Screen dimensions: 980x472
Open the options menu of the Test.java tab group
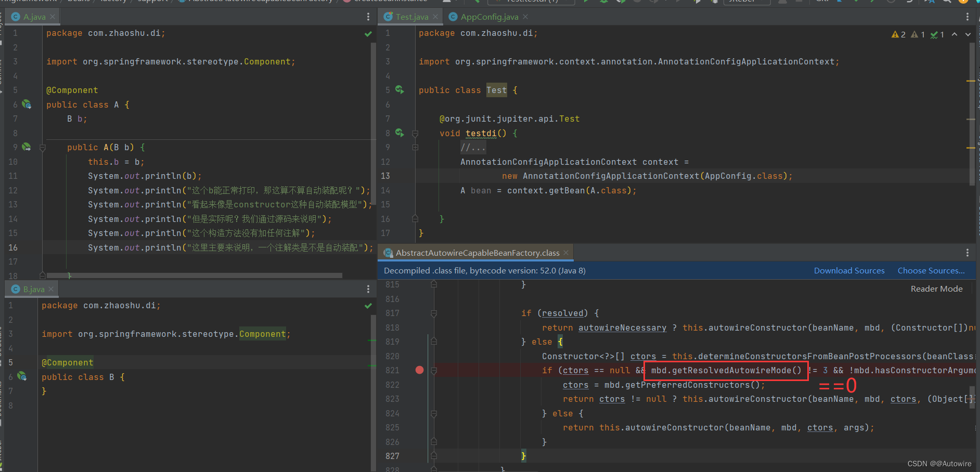(968, 17)
